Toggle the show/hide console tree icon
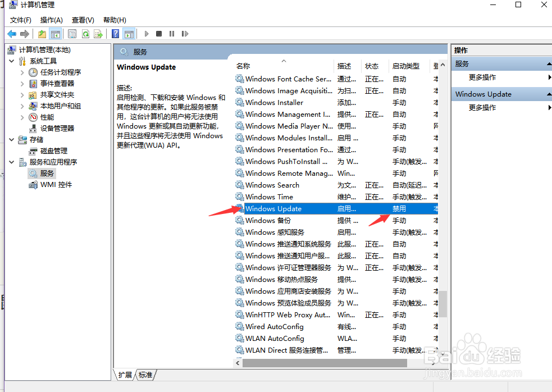552x392 pixels. click(55, 34)
